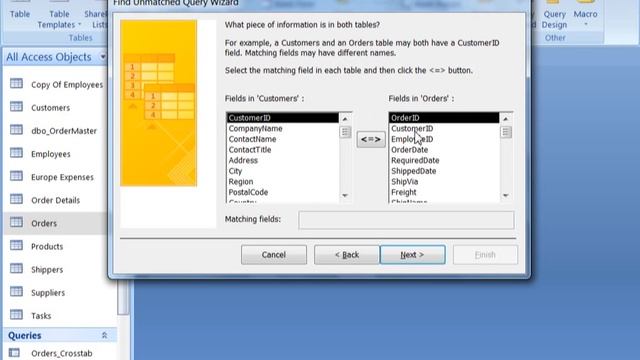Open the All Access Objects dropdown arrow
This screenshot has height=360, width=640.
coord(103,57)
